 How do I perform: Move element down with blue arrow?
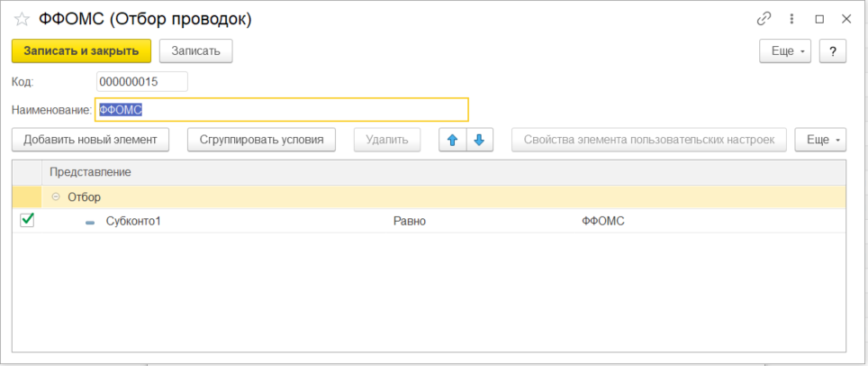(480, 140)
